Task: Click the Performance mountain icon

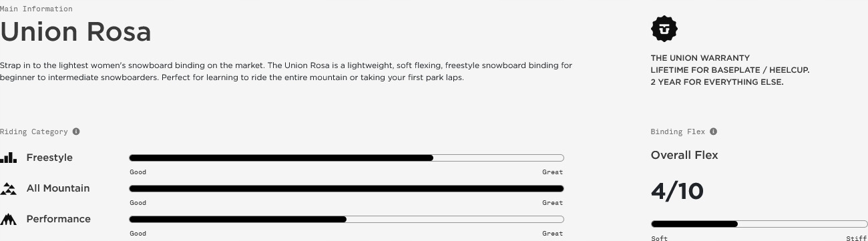Action: (x=8, y=219)
